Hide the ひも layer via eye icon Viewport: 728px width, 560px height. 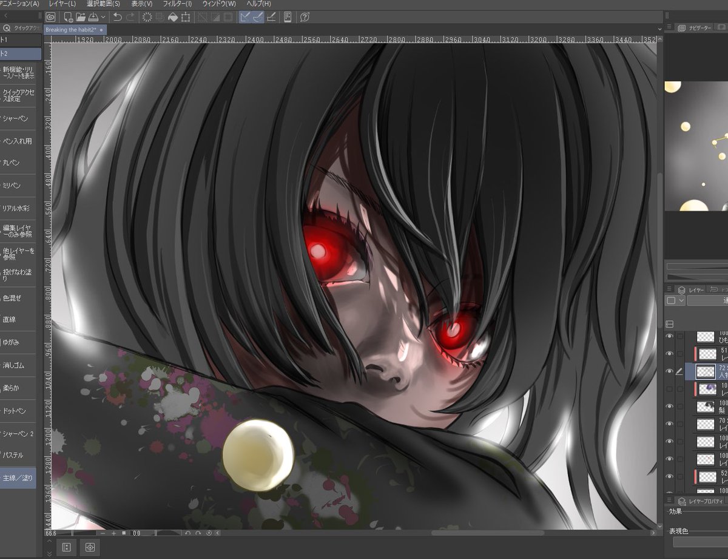[670, 336]
